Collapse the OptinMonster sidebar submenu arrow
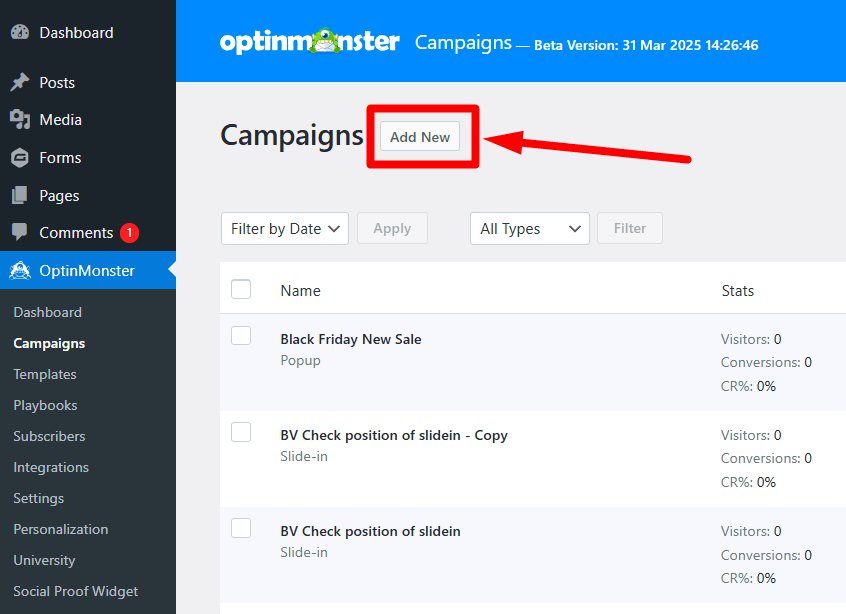846x614 pixels. click(172, 270)
